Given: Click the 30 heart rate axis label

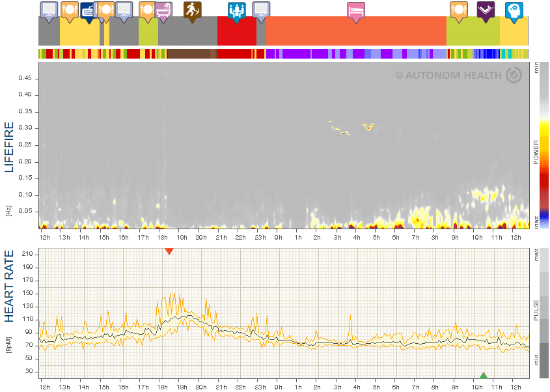Looking at the screenshot, I should point(29,371).
